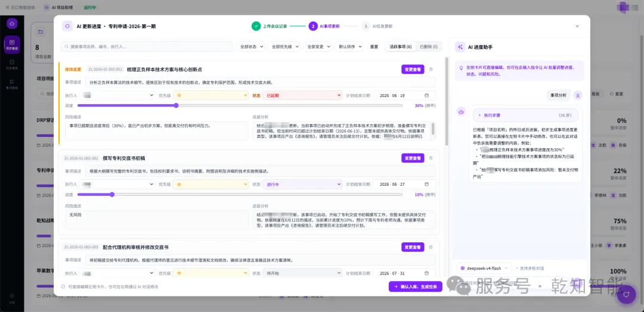644x312 pixels.
Task: Select step 2 AI事项更新
Action: coord(324,26)
